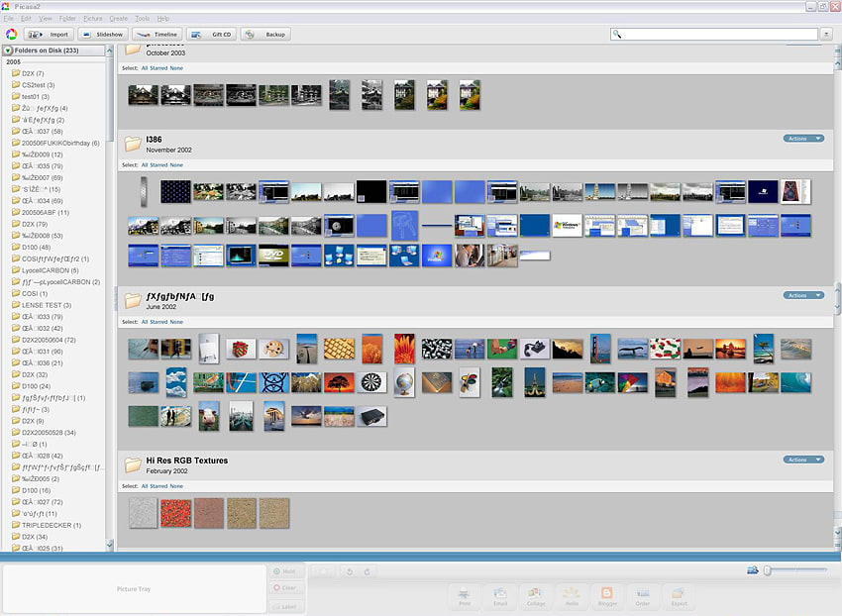Select the dartboard thumbnail

[x=371, y=382]
